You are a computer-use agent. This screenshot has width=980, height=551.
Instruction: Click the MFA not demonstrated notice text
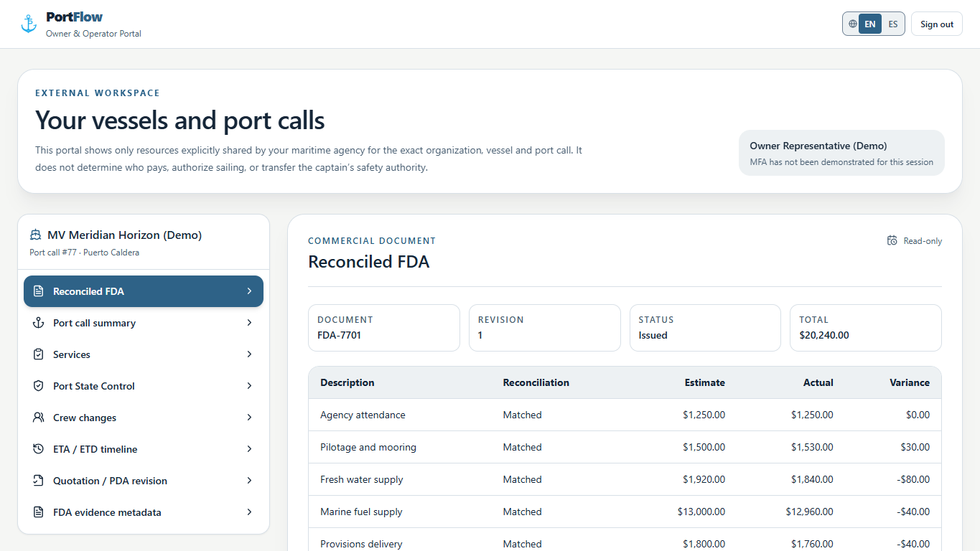click(841, 162)
